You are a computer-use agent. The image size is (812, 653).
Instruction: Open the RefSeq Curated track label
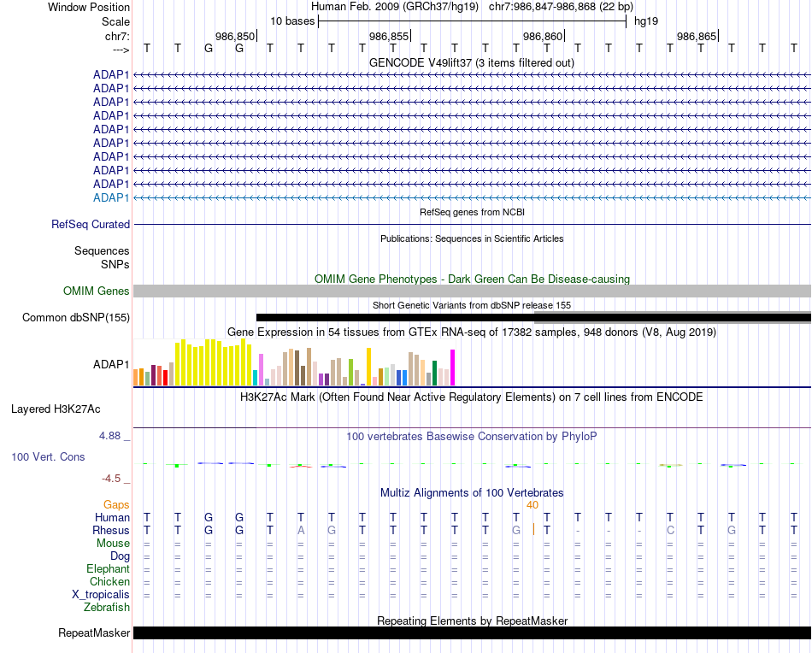(x=91, y=224)
